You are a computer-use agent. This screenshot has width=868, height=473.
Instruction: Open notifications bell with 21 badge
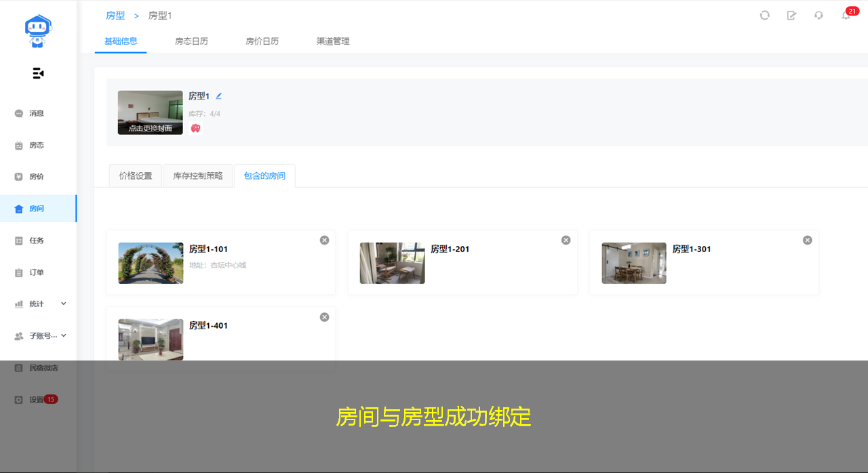point(846,15)
